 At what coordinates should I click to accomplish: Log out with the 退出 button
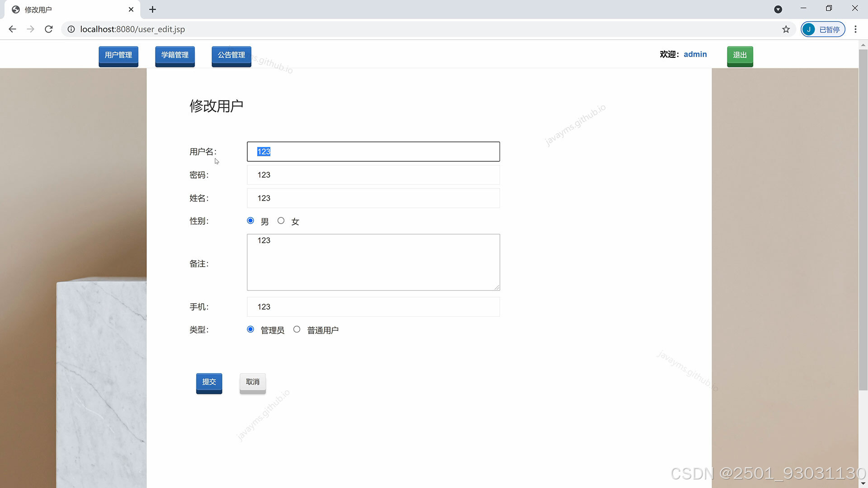coord(740,56)
